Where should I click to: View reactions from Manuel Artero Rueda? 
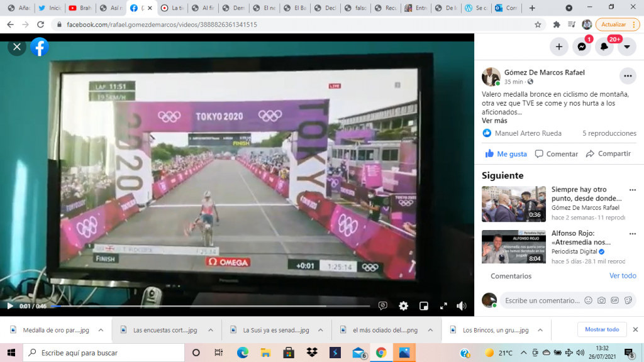tap(528, 133)
